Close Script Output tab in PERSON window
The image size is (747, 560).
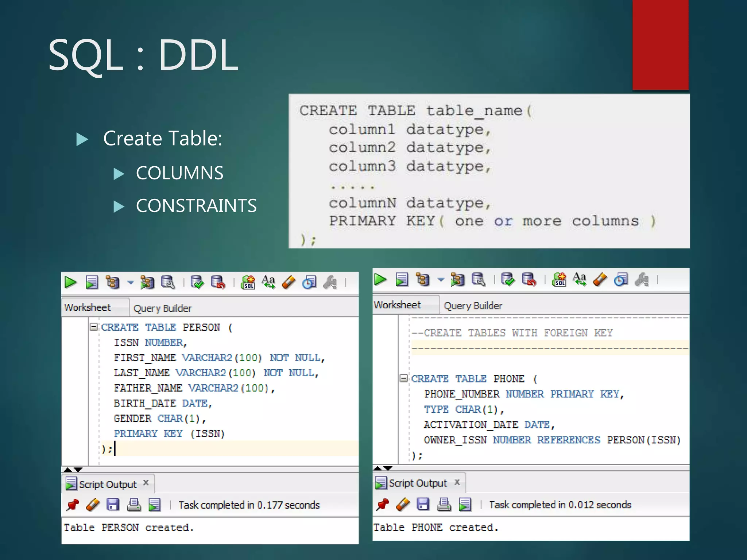point(146,483)
